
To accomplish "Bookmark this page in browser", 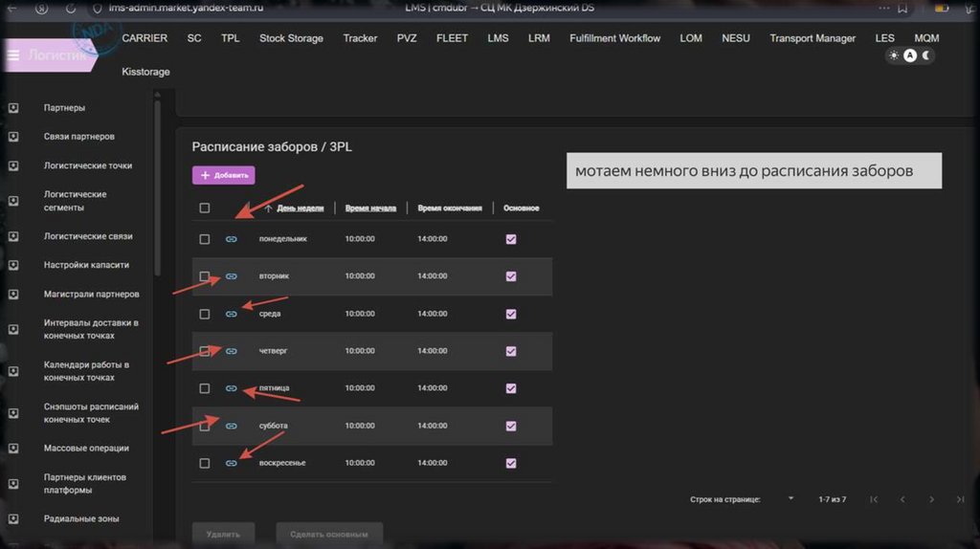I will [902, 8].
